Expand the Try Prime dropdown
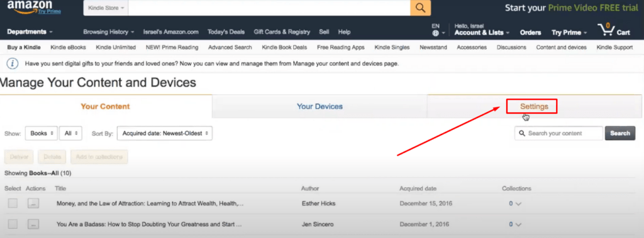The height and width of the screenshot is (238, 644). pyautogui.click(x=569, y=33)
